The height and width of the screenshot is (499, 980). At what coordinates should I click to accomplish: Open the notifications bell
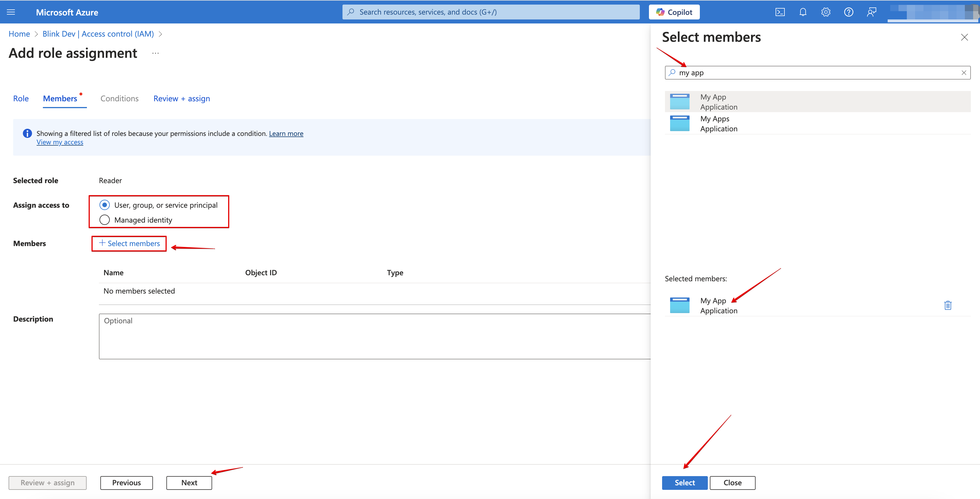803,12
